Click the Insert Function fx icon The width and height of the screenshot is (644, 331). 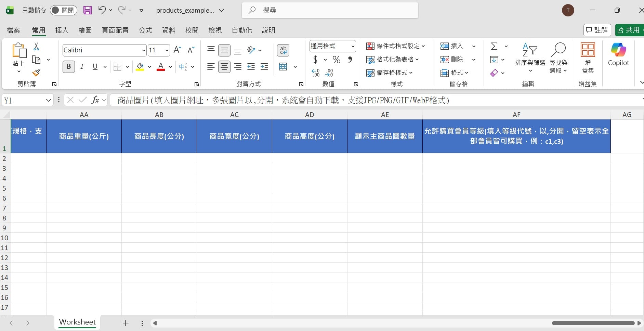[95, 100]
